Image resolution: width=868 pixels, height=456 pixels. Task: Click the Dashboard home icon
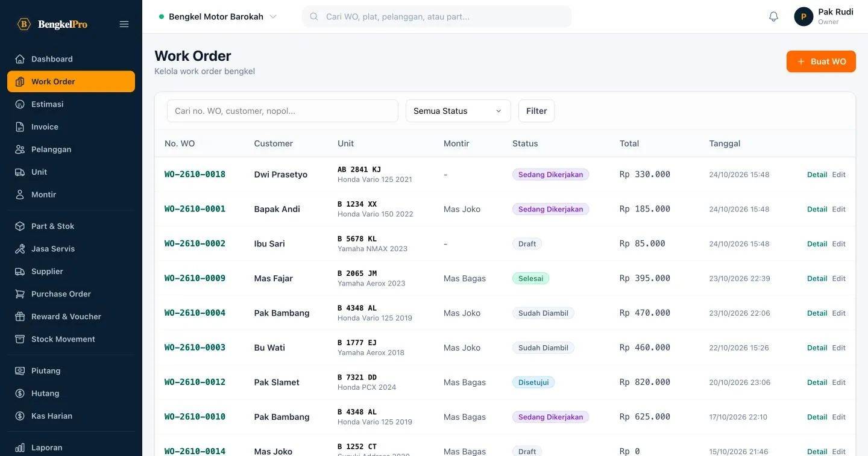coord(20,59)
